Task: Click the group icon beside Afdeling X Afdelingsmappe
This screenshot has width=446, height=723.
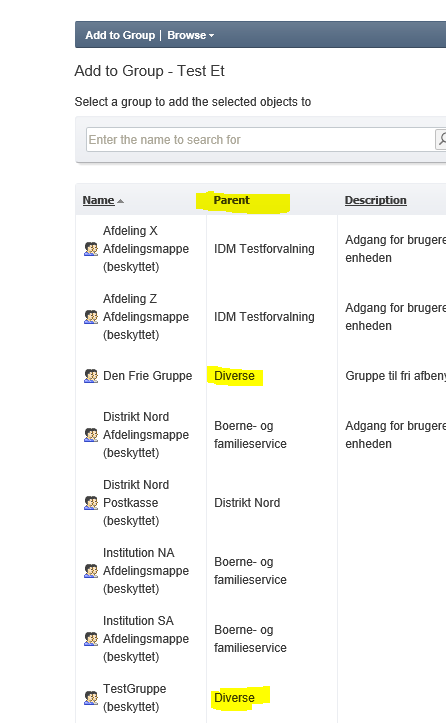Action: pyautogui.click(x=91, y=249)
